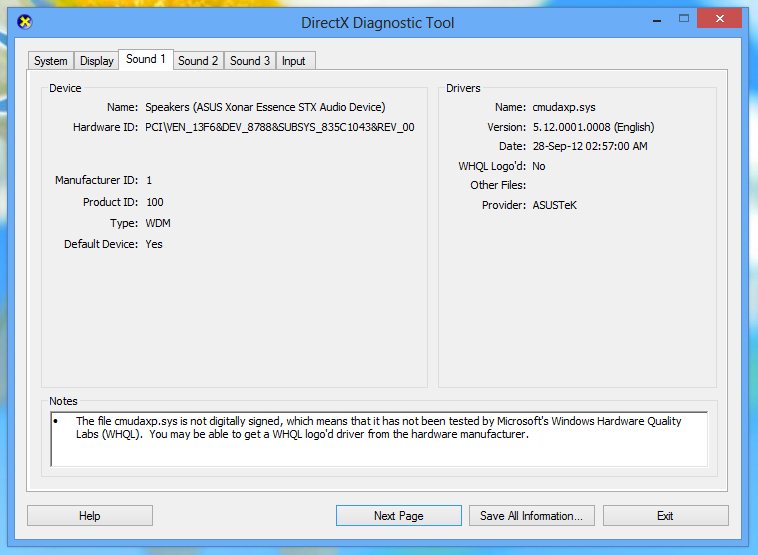Close the DirectX Diagnostic Tool window

[x=720, y=19]
